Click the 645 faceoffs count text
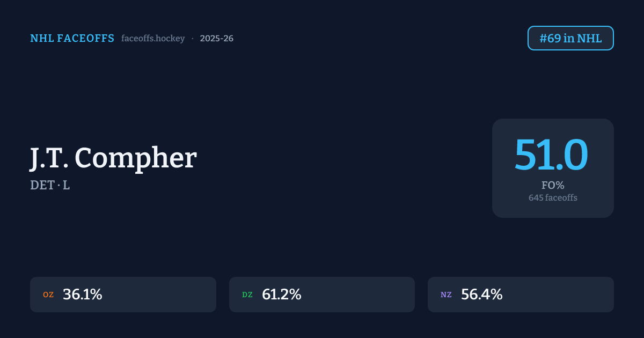The height and width of the screenshot is (338, 644). (x=553, y=198)
